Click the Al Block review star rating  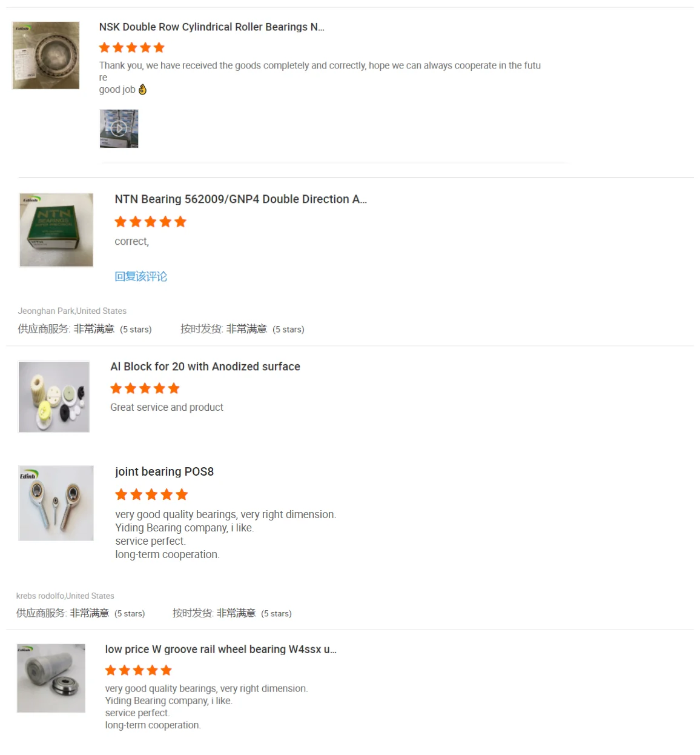(145, 388)
